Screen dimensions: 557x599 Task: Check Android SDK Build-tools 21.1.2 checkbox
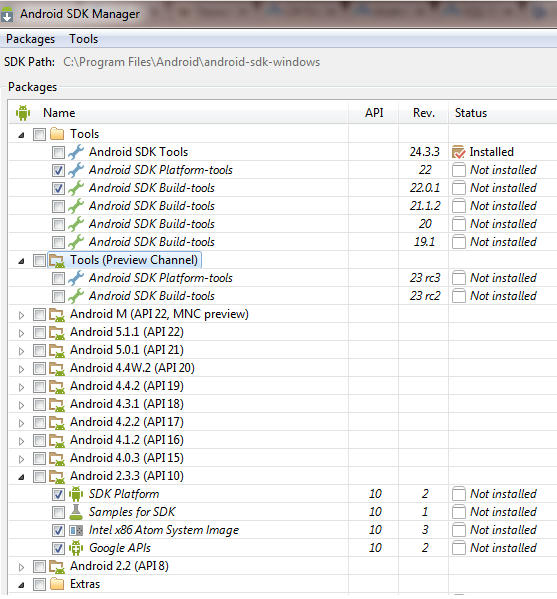[58, 206]
